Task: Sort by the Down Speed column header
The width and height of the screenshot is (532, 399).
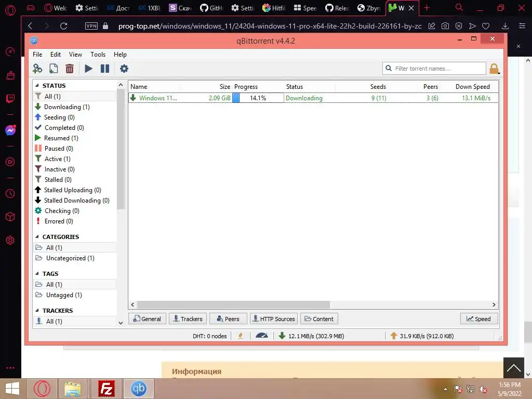Action: coord(472,87)
